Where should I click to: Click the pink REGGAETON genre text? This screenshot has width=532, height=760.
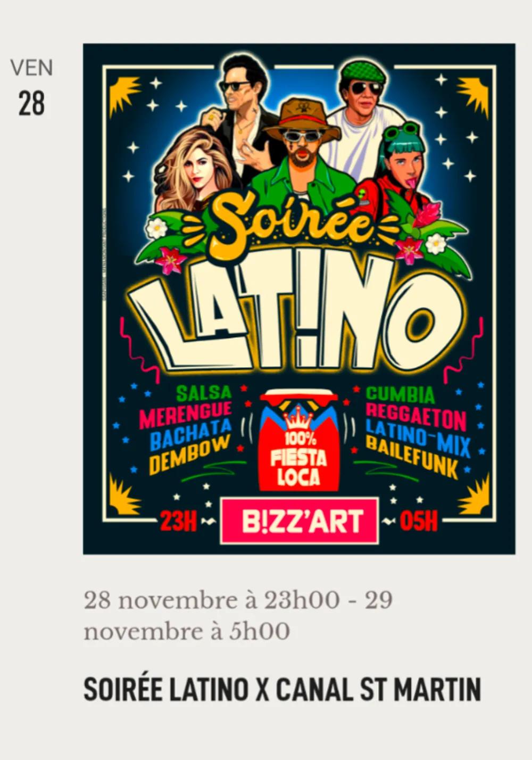point(416,417)
